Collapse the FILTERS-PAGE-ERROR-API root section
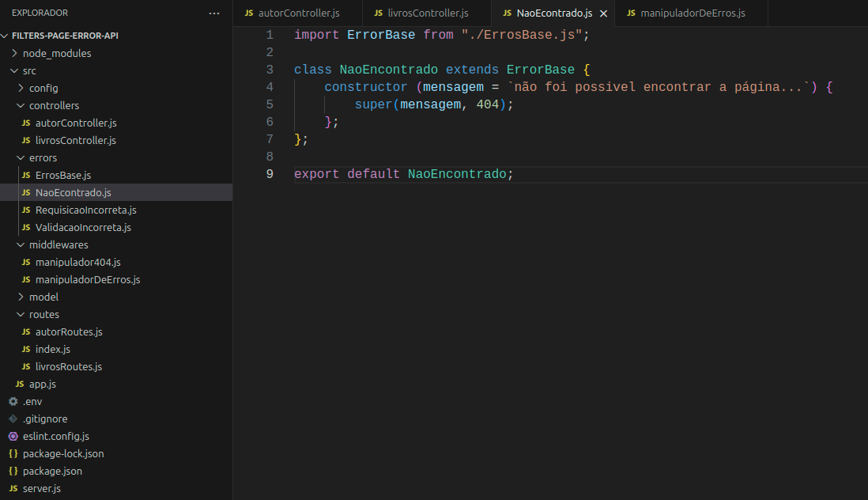 (x=65, y=36)
